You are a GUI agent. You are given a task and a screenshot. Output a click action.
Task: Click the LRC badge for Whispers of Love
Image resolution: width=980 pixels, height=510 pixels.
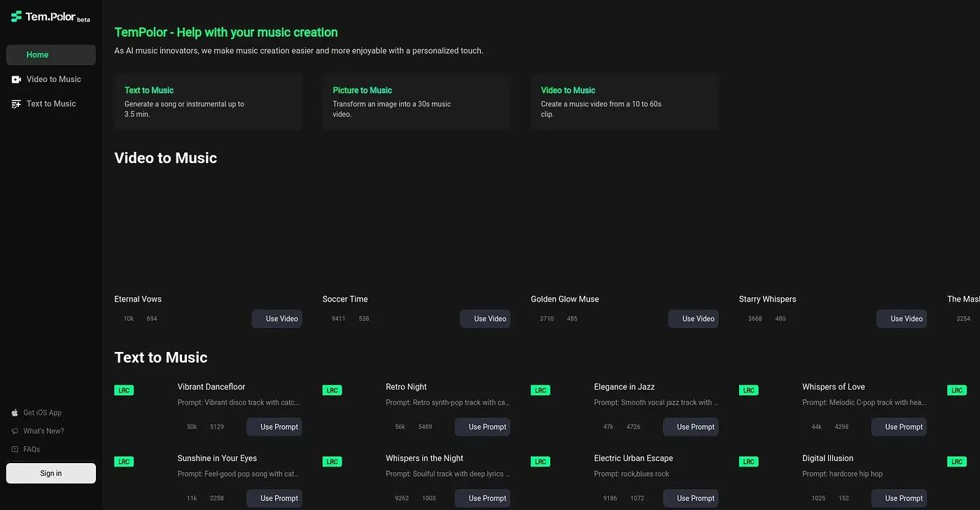pos(749,390)
